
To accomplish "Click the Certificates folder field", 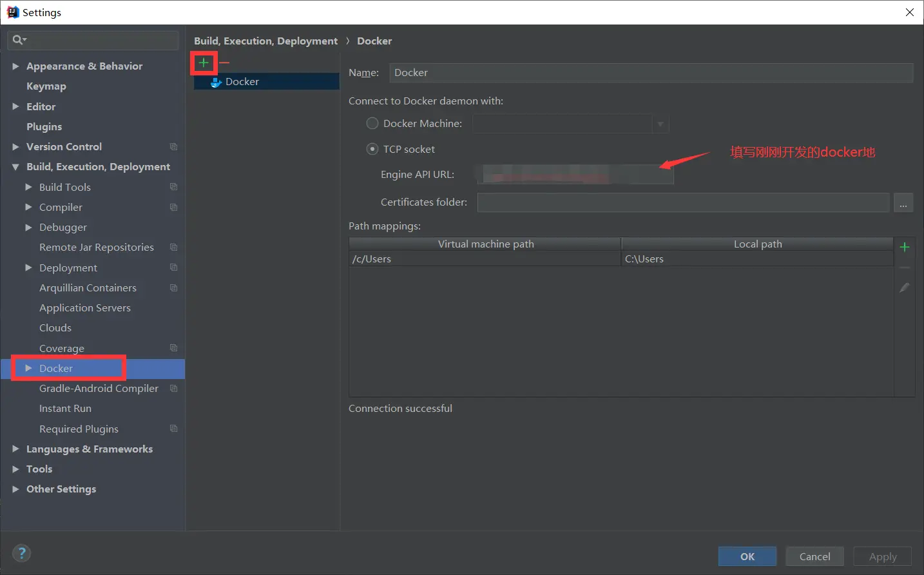I will point(683,202).
